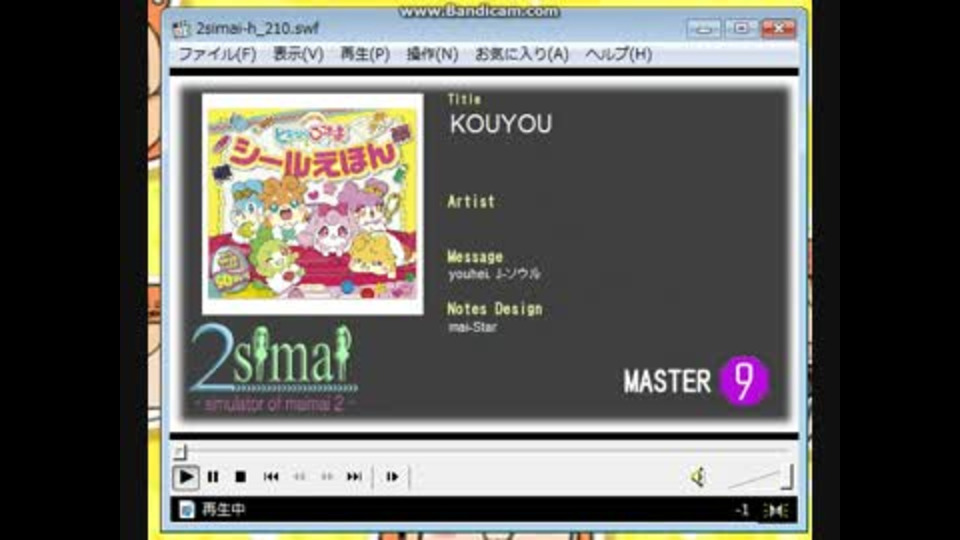Minimize the player window

703,29
